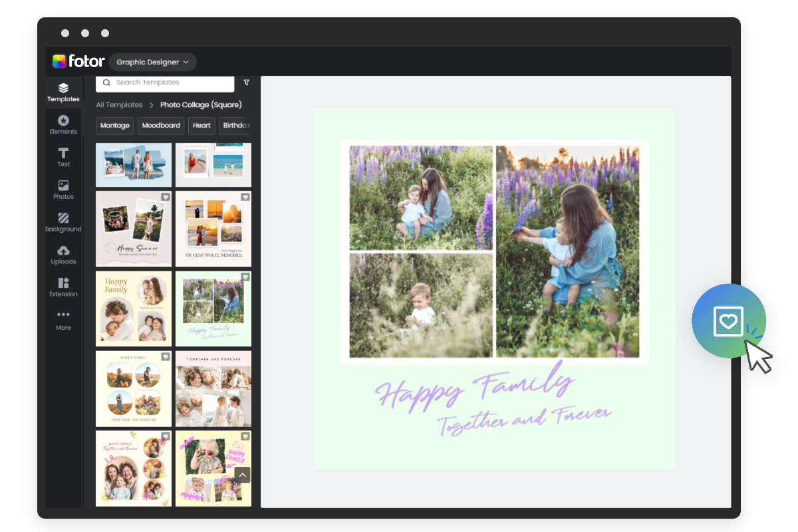Toggle favorite on purple Happy Family template
The image size is (798, 532).
pos(245,277)
